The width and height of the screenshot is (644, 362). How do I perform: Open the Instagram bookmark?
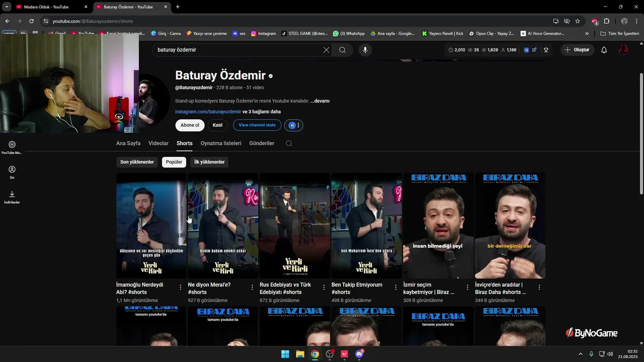[263, 34]
